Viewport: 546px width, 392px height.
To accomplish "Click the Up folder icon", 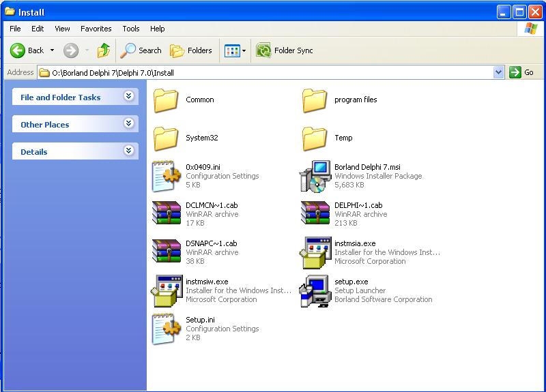I will [104, 50].
